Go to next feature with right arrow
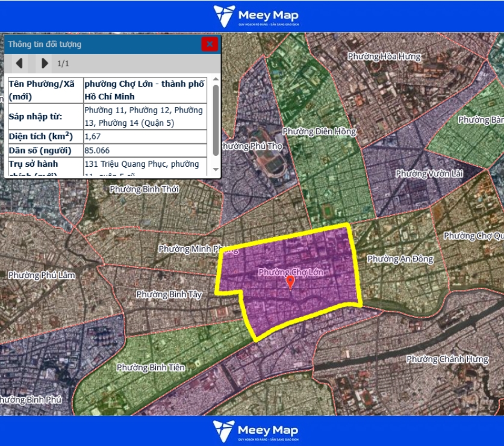504x446 pixels. 45,63
